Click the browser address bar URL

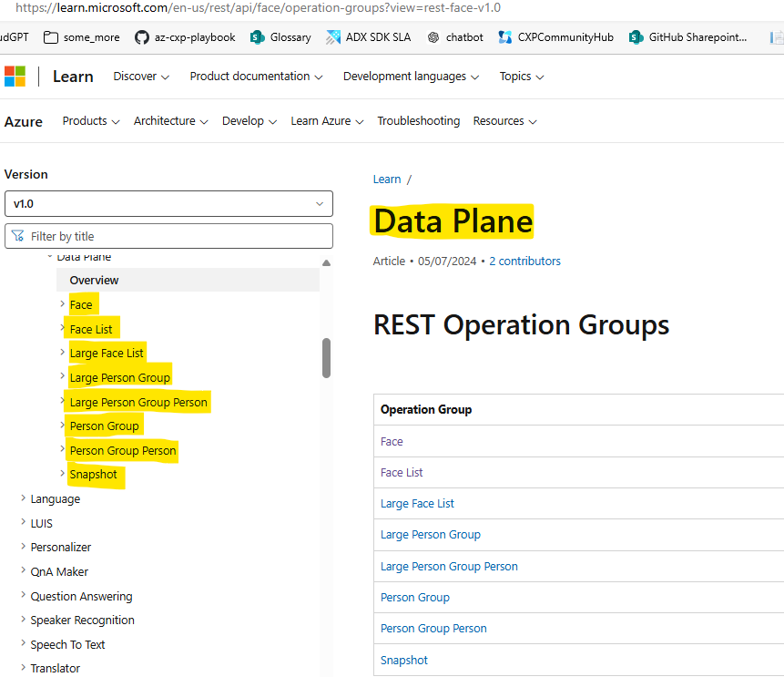tap(258, 8)
